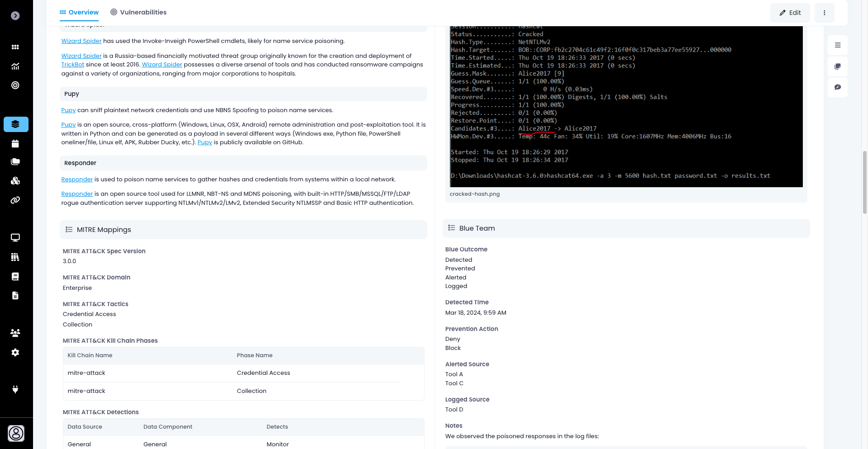The height and width of the screenshot is (449, 868).
Task: Open the sticky notes panel icon
Action: click(x=838, y=66)
